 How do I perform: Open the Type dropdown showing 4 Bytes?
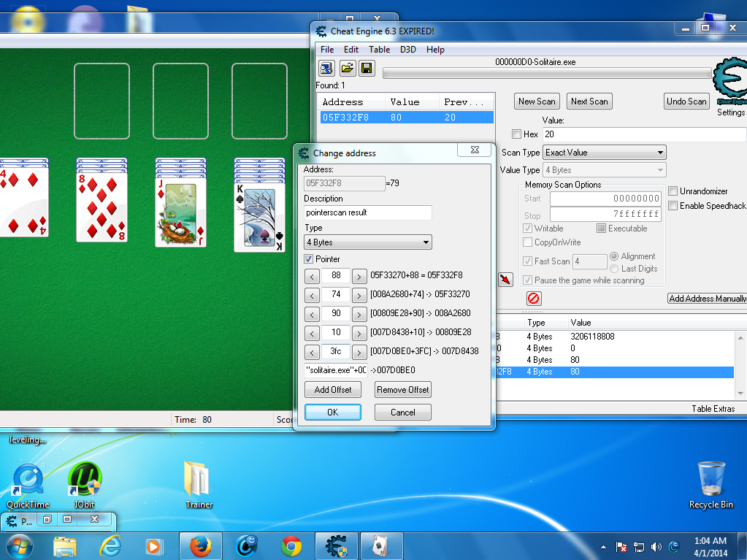tap(368, 242)
